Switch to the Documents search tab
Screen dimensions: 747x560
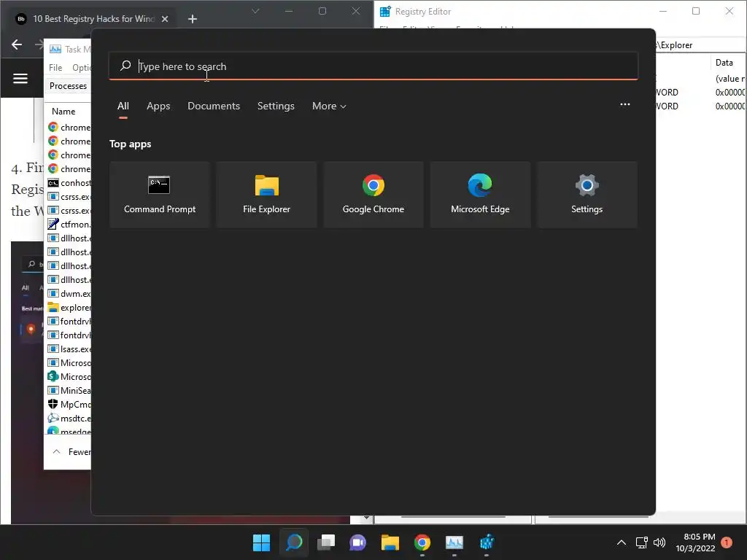tap(214, 106)
